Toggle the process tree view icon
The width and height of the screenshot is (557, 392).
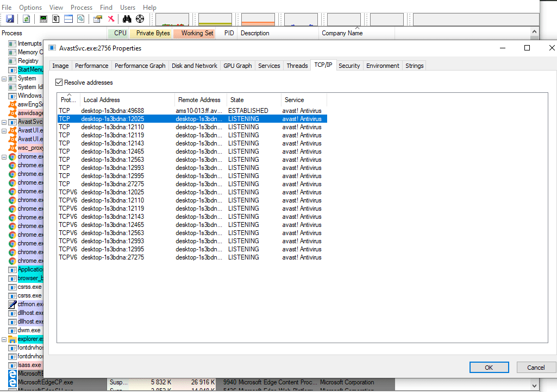[56, 19]
